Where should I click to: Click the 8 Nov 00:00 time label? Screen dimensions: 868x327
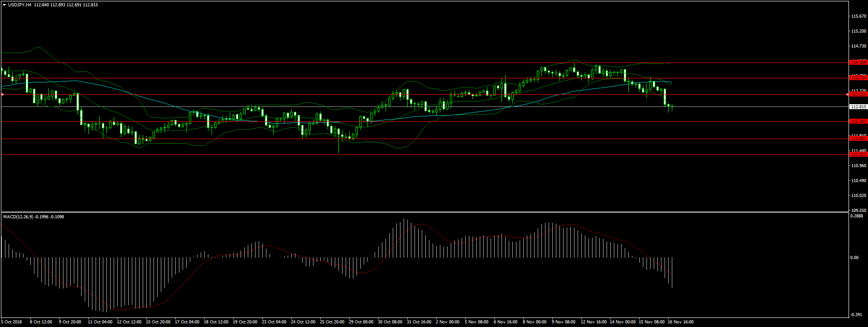coord(535,322)
